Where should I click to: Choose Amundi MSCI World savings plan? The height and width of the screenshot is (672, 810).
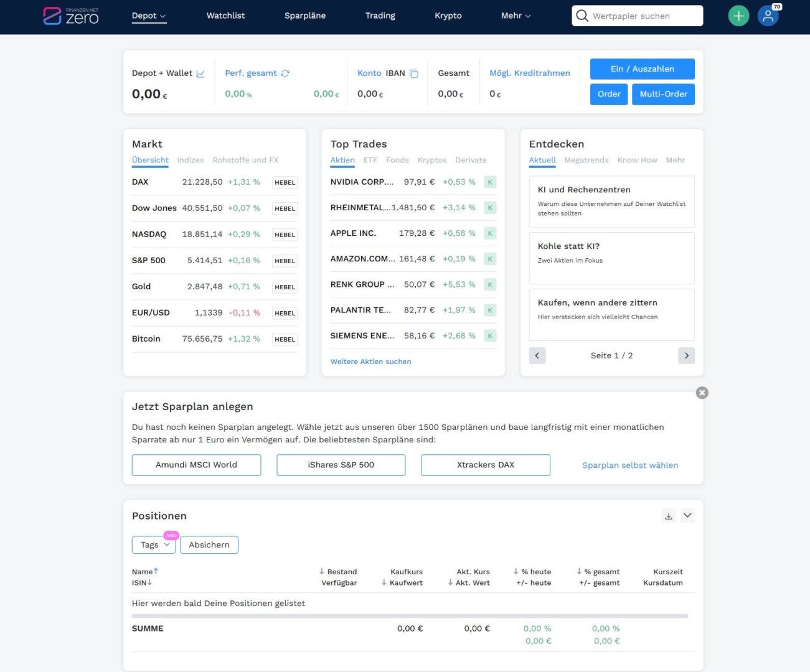point(196,465)
